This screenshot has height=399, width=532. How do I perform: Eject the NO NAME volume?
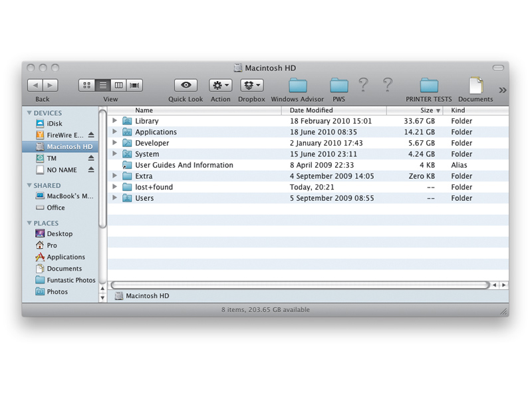(x=91, y=170)
